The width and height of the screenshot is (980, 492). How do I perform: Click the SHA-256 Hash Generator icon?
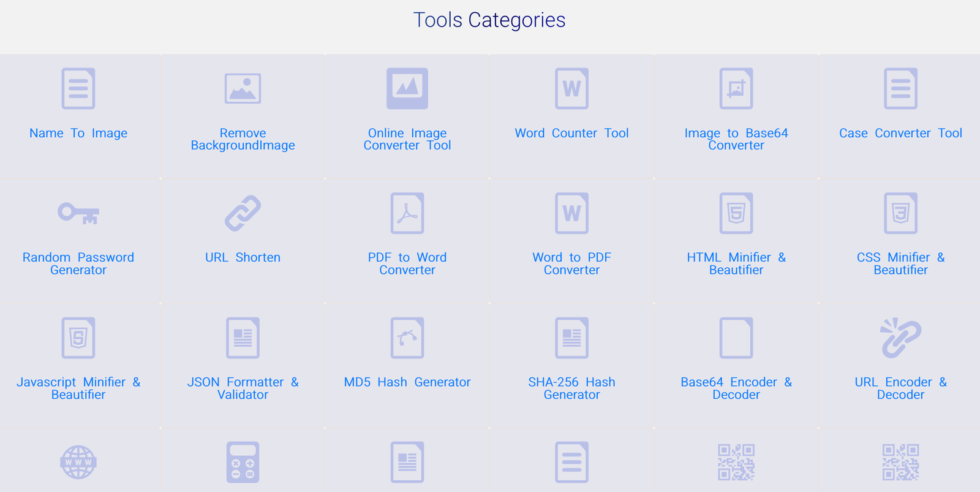pos(571,338)
